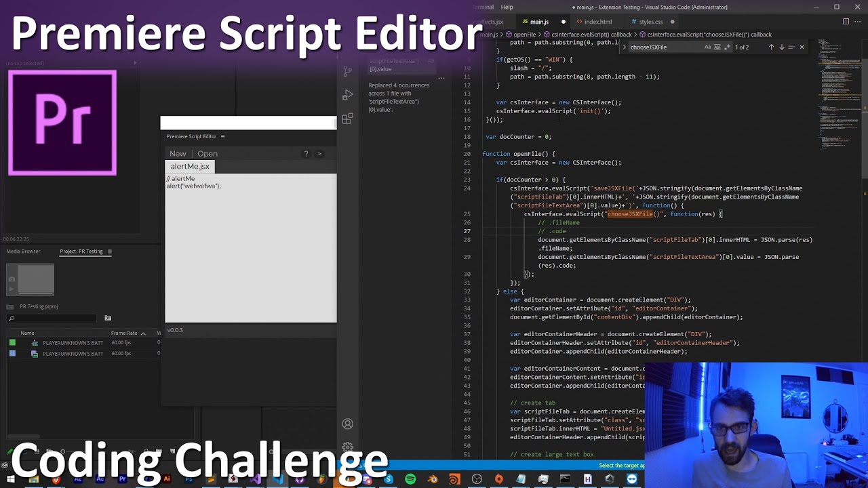868x488 pixels.
Task: Toggle Match Whole Word in find widget
Action: coord(717,47)
